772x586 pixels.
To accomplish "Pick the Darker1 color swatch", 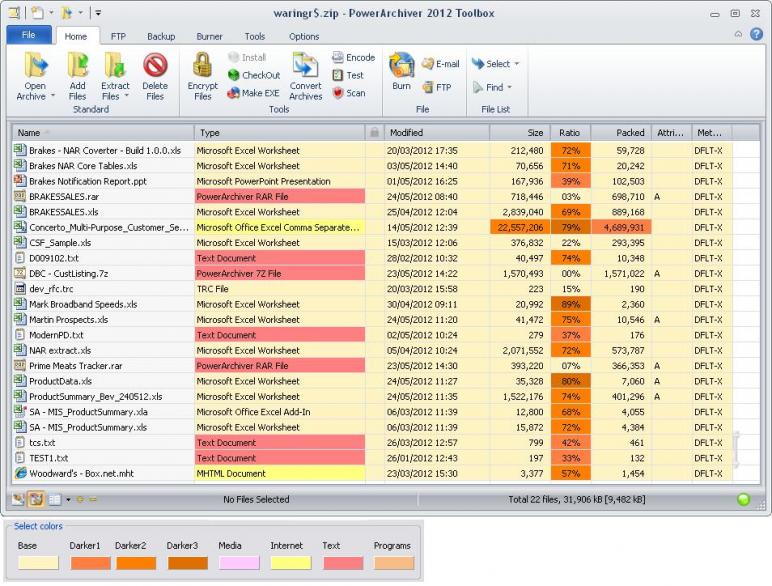I will pos(90,563).
